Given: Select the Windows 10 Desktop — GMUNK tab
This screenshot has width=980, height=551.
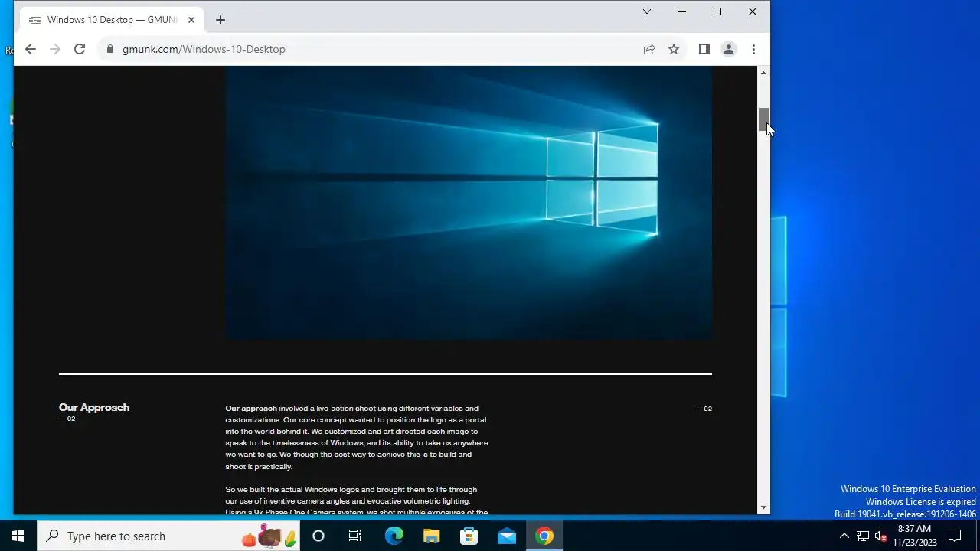Looking at the screenshot, I should point(112,20).
